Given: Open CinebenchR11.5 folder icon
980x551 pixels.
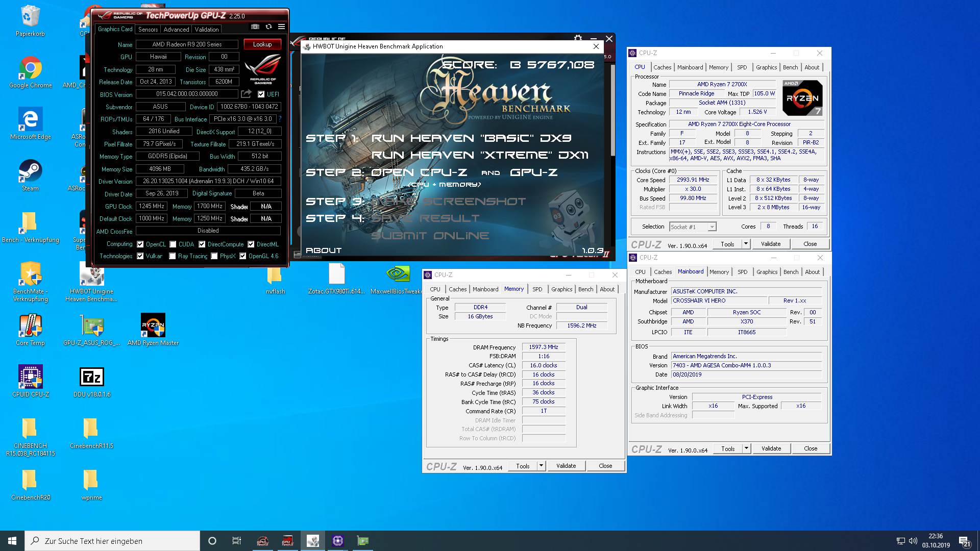Looking at the screenshot, I should pyautogui.click(x=91, y=433).
